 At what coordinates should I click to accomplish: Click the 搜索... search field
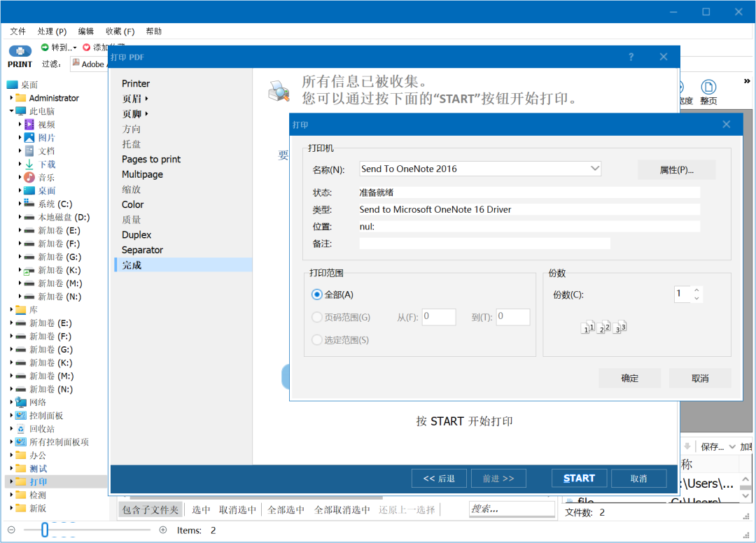pos(512,509)
